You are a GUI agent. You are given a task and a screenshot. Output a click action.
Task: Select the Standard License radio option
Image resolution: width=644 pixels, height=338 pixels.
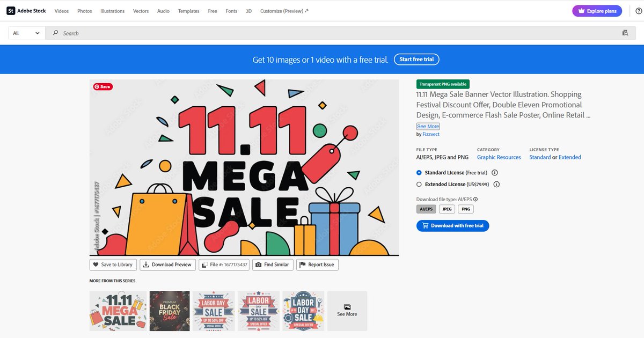click(x=419, y=173)
